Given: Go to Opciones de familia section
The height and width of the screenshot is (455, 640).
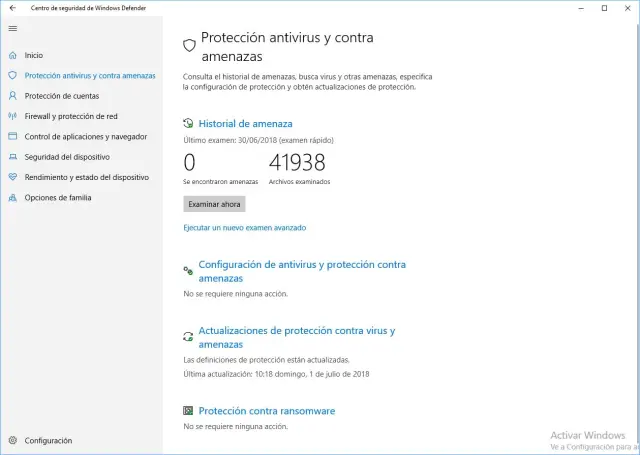Looking at the screenshot, I should [58, 198].
